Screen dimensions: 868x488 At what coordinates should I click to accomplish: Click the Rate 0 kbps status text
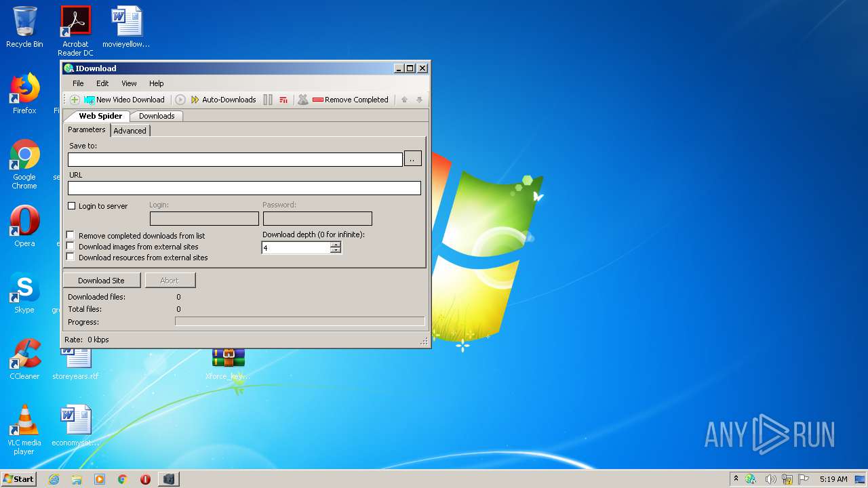tap(87, 340)
